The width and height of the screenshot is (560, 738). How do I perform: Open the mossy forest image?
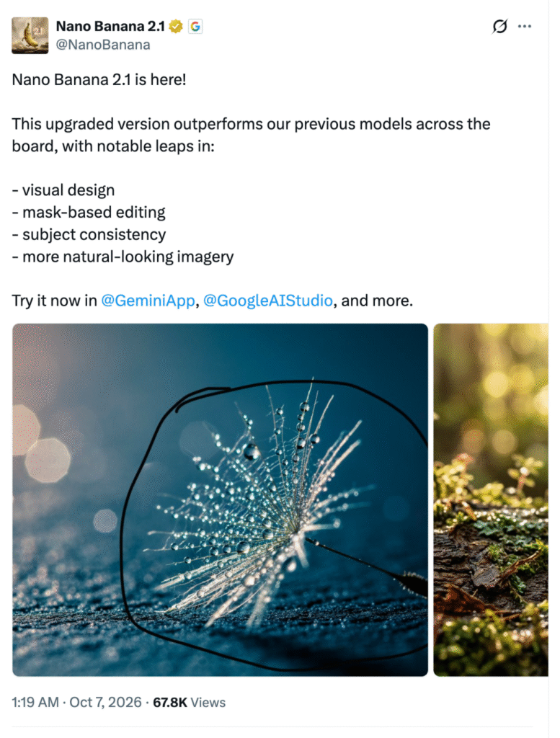491,500
